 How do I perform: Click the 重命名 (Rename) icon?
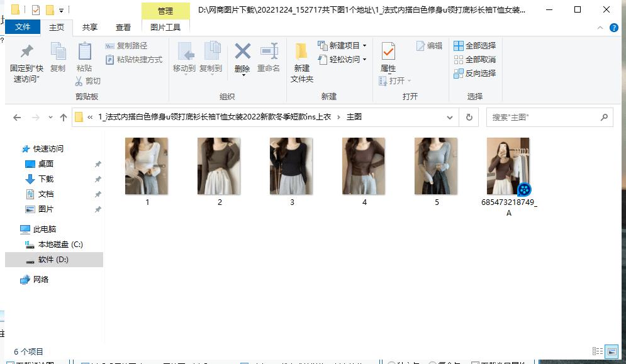269,57
